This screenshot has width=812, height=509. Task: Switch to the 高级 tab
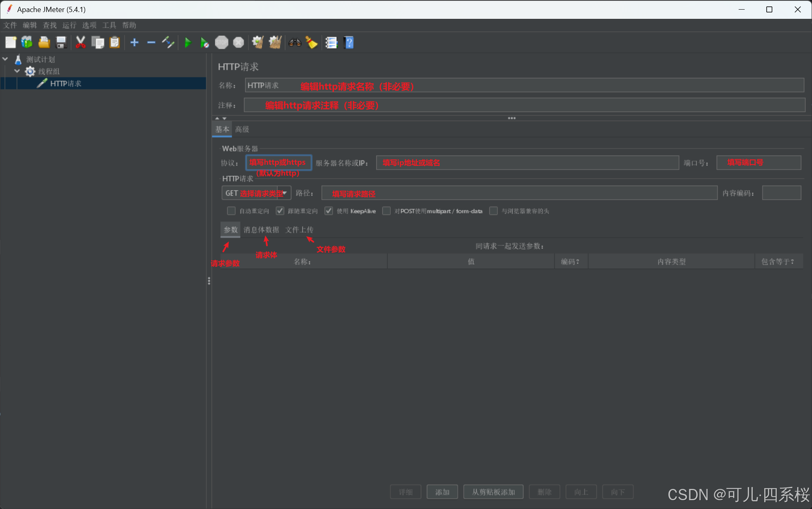242,129
